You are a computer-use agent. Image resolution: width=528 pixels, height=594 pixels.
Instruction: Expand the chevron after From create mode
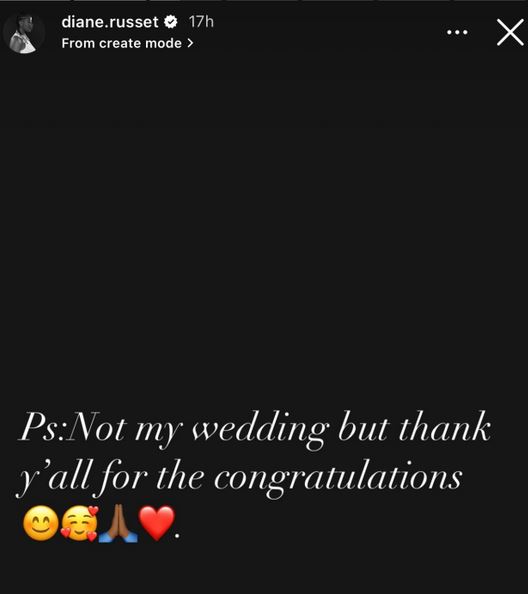tap(190, 44)
